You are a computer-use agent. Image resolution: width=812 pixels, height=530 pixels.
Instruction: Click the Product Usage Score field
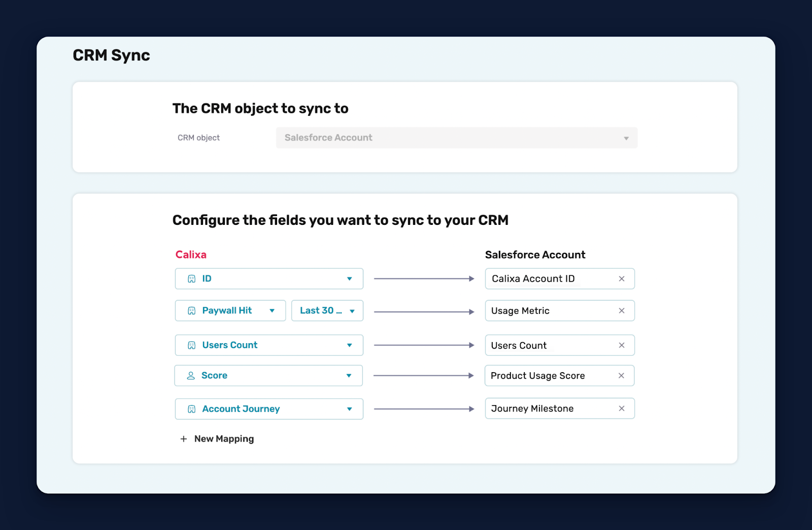click(559, 376)
